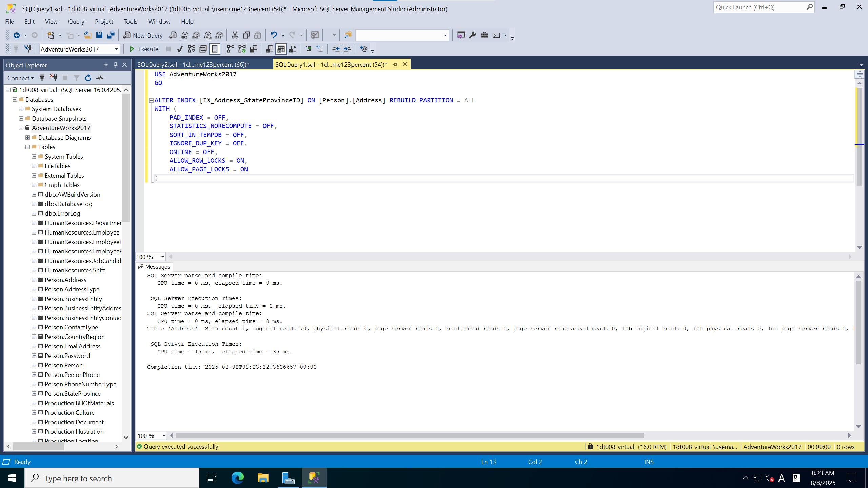
Task: Click Display Estimated Execution Plan icon
Action: point(192,49)
